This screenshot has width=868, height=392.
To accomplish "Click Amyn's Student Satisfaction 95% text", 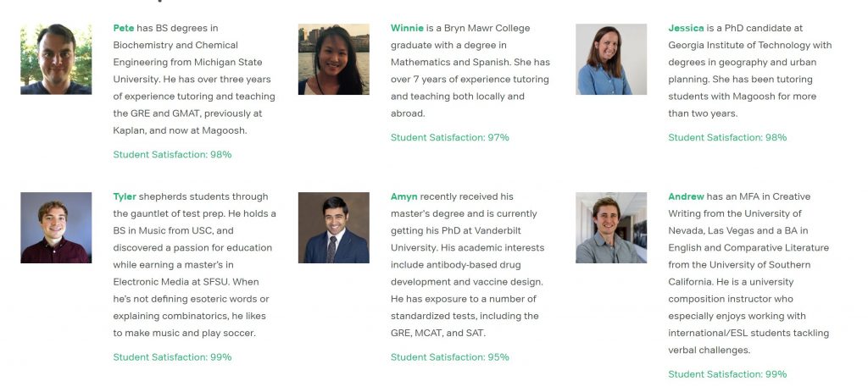I will point(449,357).
